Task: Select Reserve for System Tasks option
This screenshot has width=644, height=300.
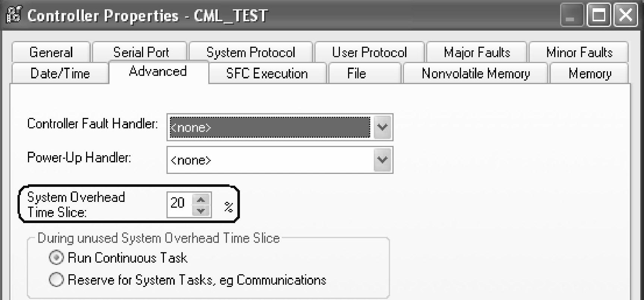Action: coord(56,280)
